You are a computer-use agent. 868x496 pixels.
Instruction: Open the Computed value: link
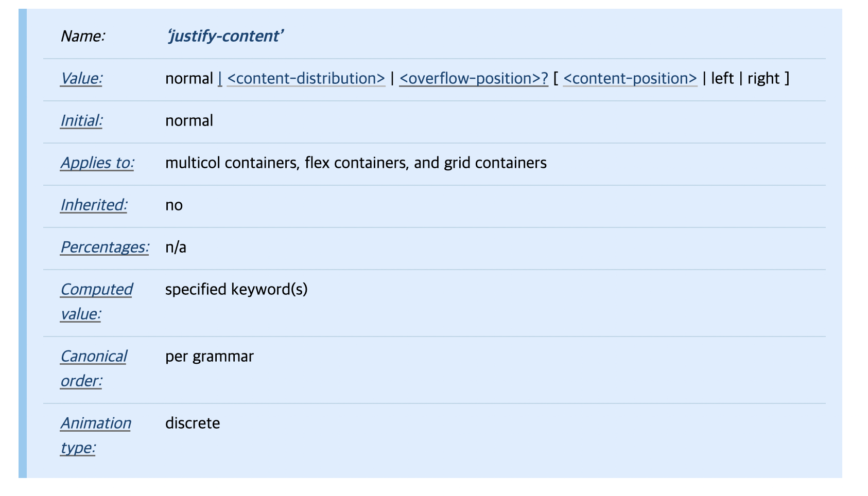[x=96, y=289]
